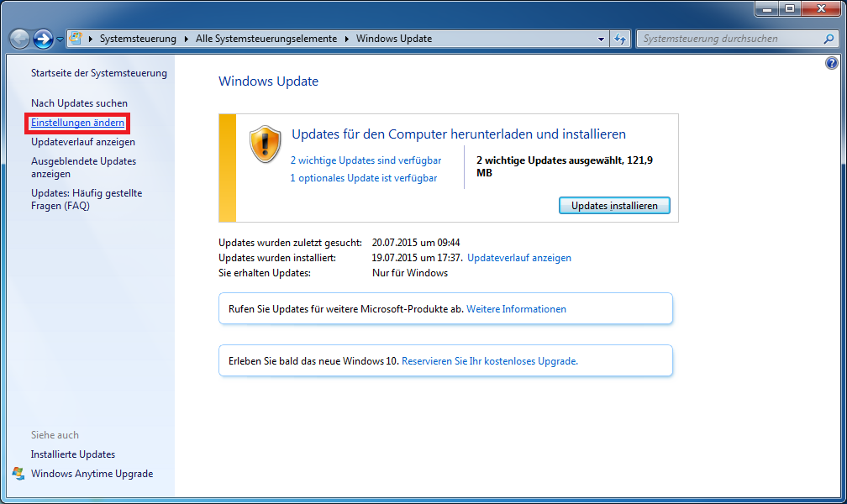Click the text 2 wichtige Updates ausgewählt, 121,9 MB
Image resolution: width=847 pixels, height=504 pixels.
565,166
